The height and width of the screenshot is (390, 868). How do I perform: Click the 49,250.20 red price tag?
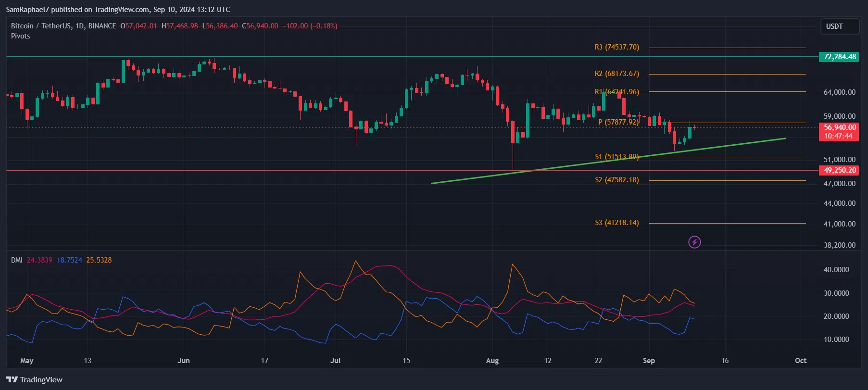click(840, 170)
